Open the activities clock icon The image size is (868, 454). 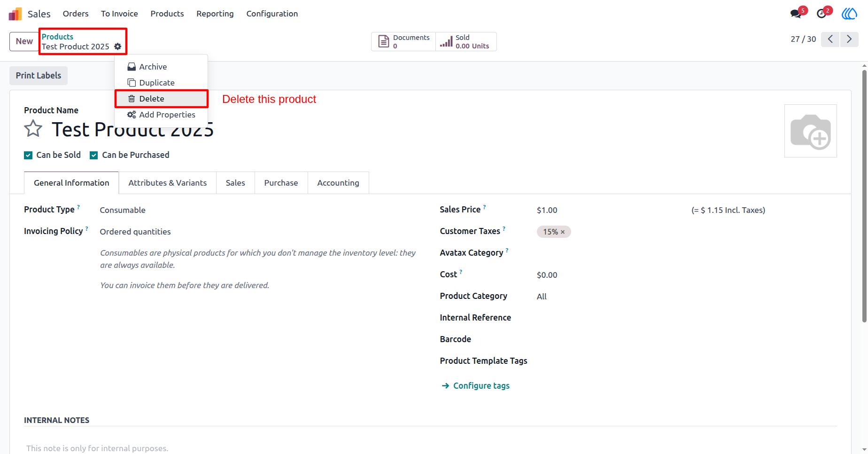pos(821,14)
